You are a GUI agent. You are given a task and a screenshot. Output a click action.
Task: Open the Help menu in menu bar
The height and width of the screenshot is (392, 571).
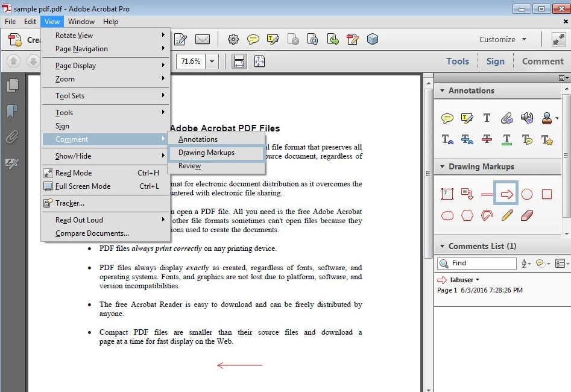tap(110, 22)
